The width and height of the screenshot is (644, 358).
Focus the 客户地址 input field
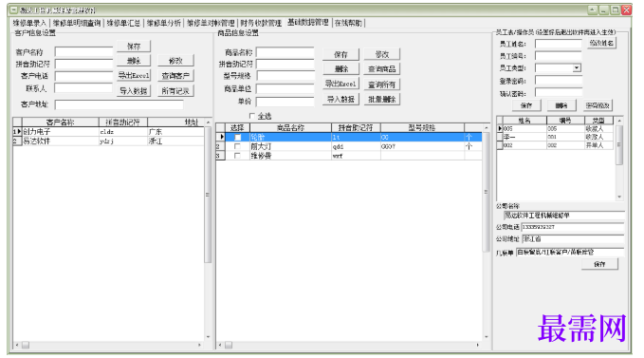(120, 104)
